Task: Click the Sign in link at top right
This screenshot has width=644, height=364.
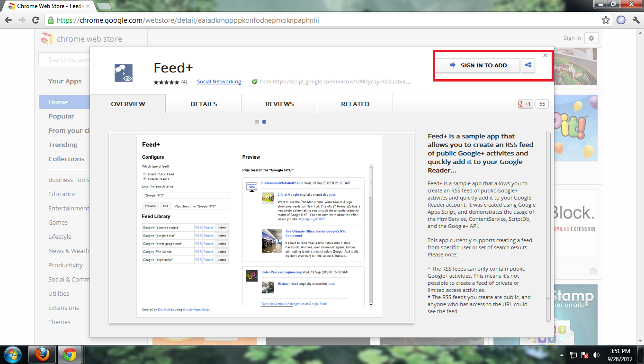Action: tap(572, 38)
